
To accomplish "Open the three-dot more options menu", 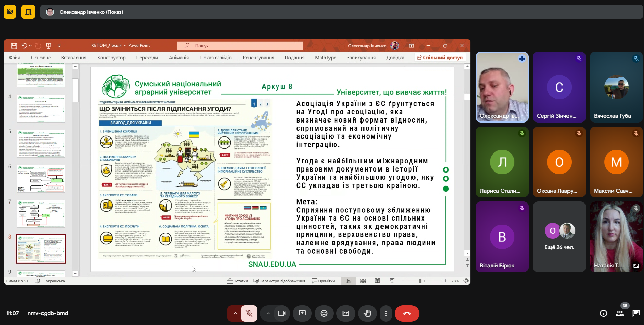I will coord(386,313).
